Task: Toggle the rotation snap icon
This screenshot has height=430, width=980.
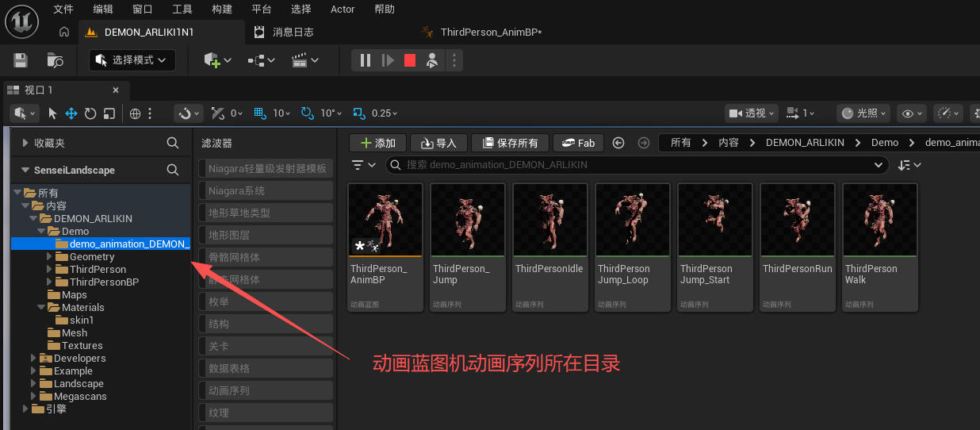Action: coord(307,113)
